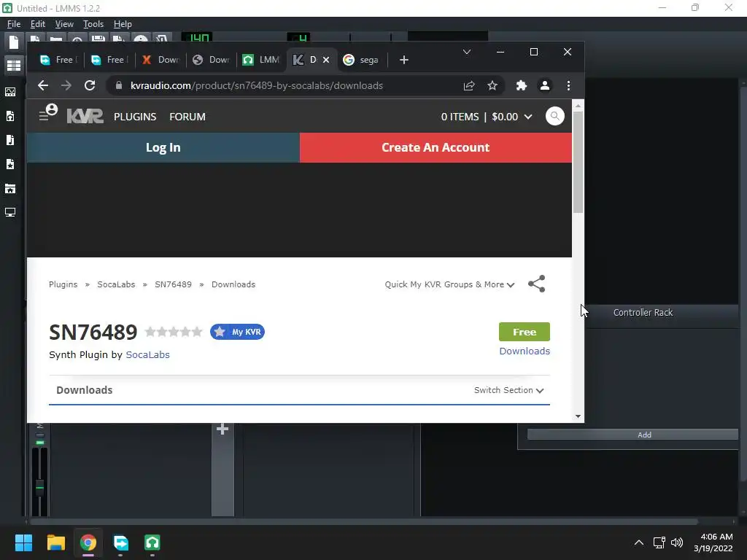The height and width of the screenshot is (560, 747).
Task: Rate SN76489 with star rating
Action: click(174, 332)
